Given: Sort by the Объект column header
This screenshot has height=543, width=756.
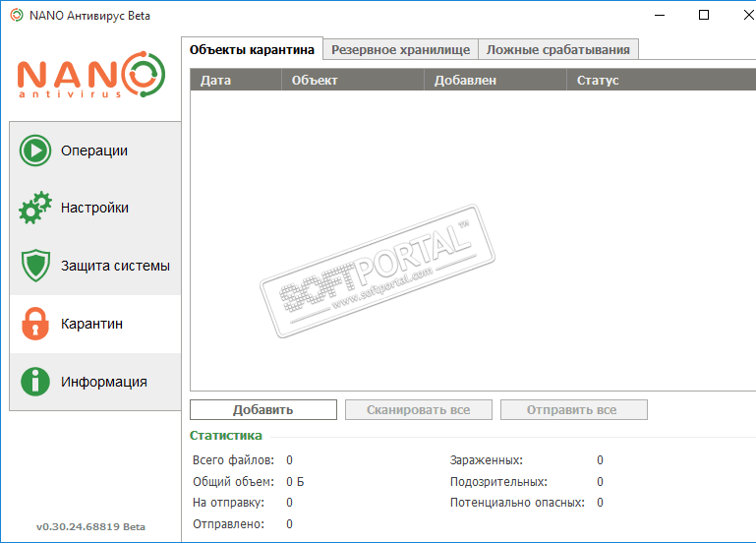Looking at the screenshot, I should [x=353, y=80].
